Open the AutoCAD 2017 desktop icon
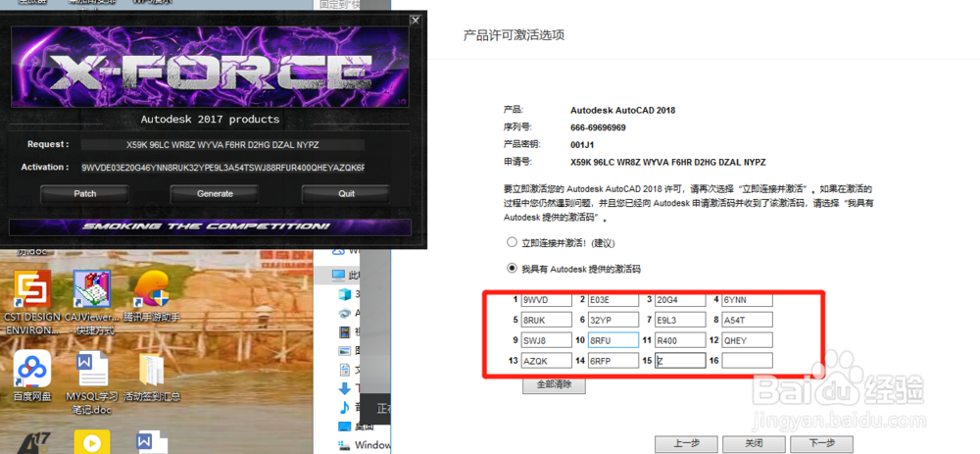 32,443
